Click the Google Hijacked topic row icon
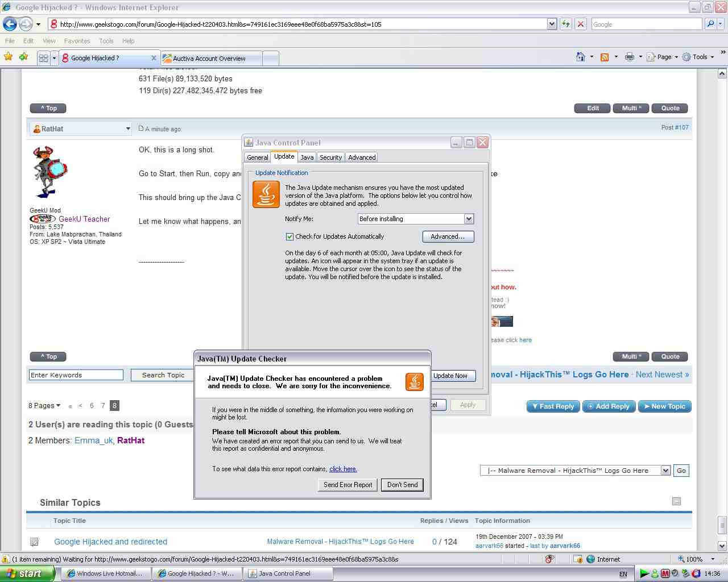728x582 pixels. pyautogui.click(x=34, y=542)
